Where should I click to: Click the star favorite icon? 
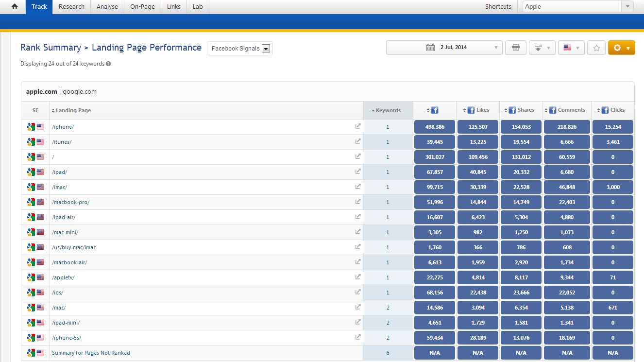596,48
